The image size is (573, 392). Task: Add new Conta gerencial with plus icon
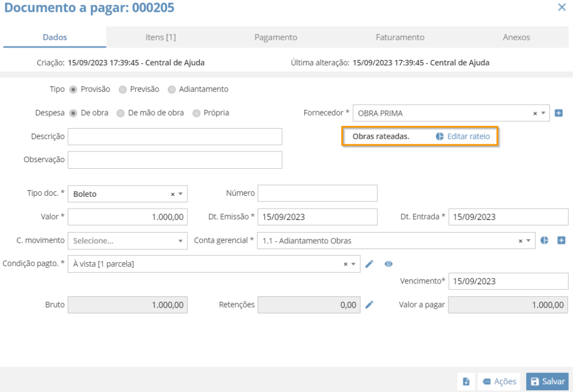[x=561, y=240]
